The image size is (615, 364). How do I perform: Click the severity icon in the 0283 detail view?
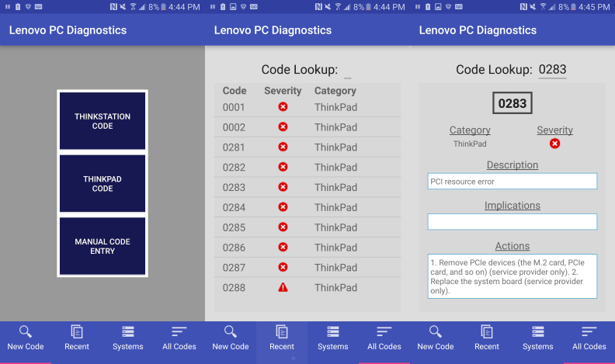click(554, 144)
